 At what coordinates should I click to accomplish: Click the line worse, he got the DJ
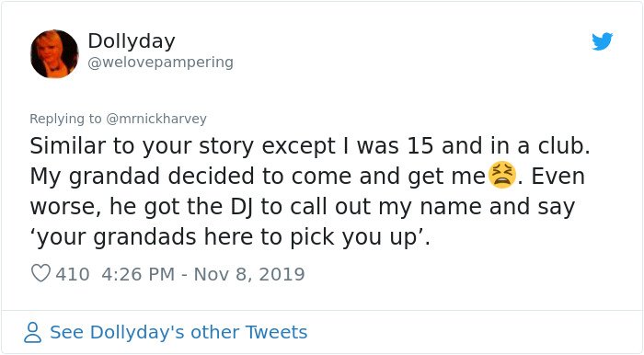point(303,206)
